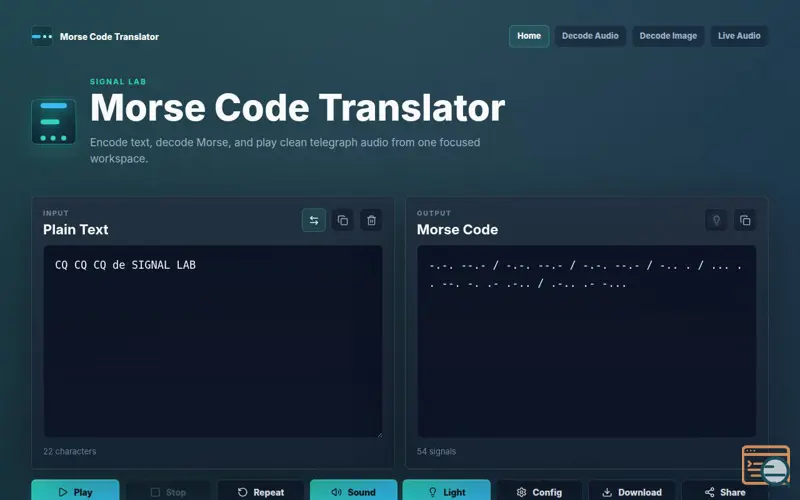Click the 'Encode text, decode Morse' description
The image size is (800, 500).
285,150
